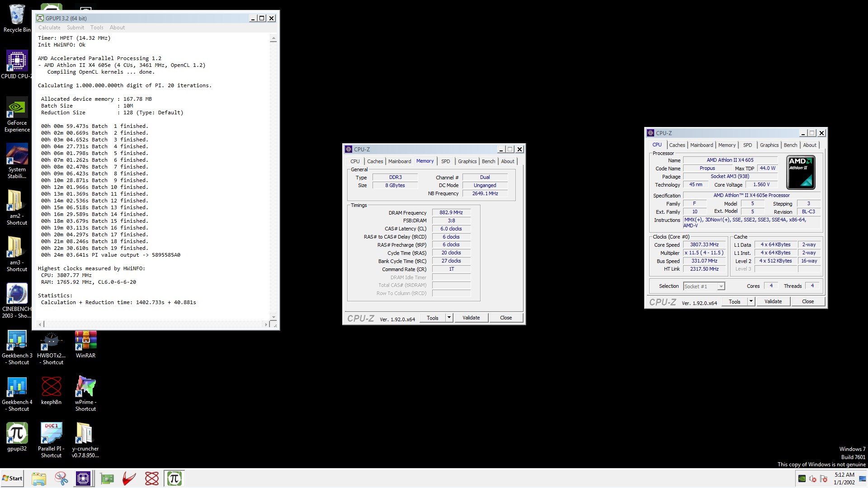Open the Parallel PI shortcut
Screen dimensions: 868x488
pos(51,441)
